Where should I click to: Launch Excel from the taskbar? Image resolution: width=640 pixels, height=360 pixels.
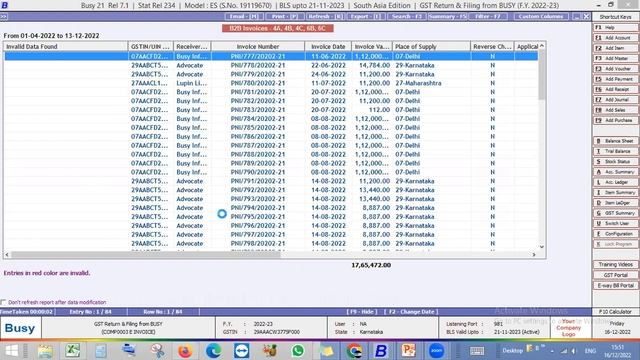[x=73, y=351]
